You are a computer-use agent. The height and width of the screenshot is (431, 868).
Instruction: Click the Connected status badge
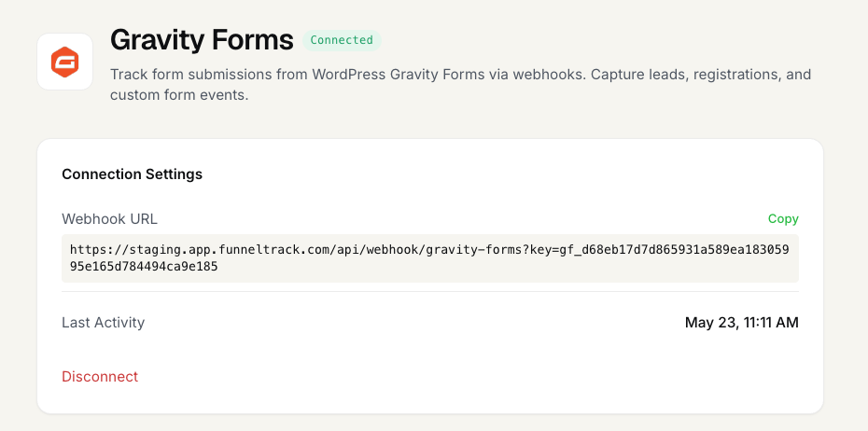click(x=342, y=40)
